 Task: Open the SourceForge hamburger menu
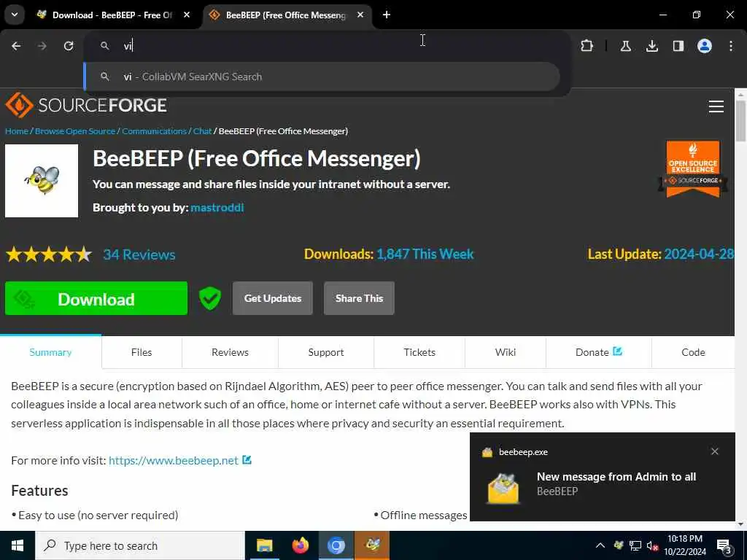pos(716,106)
